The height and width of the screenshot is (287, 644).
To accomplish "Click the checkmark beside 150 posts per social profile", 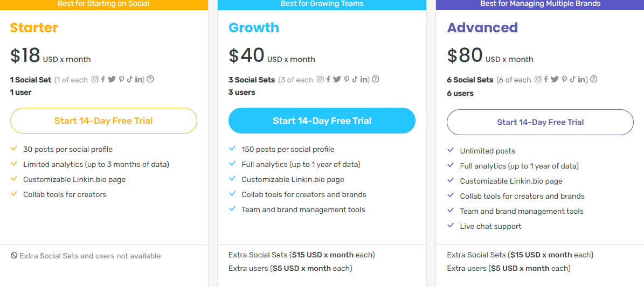I will (232, 148).
